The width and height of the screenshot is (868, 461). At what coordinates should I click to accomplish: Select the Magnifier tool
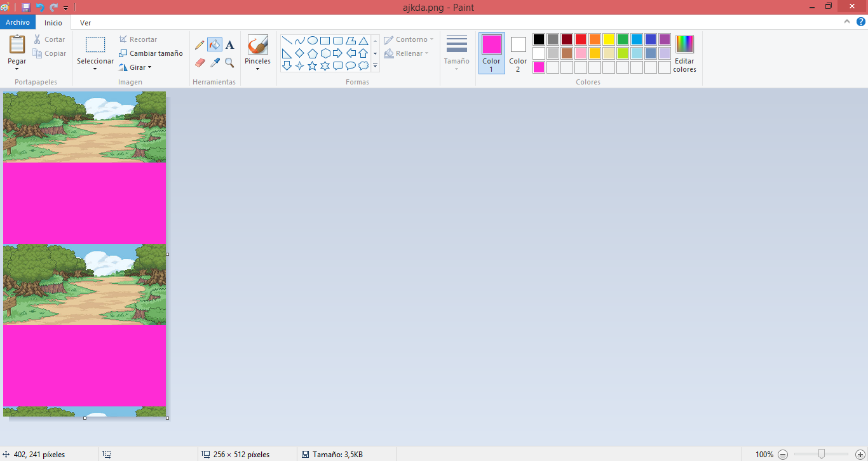click(229, 63)
